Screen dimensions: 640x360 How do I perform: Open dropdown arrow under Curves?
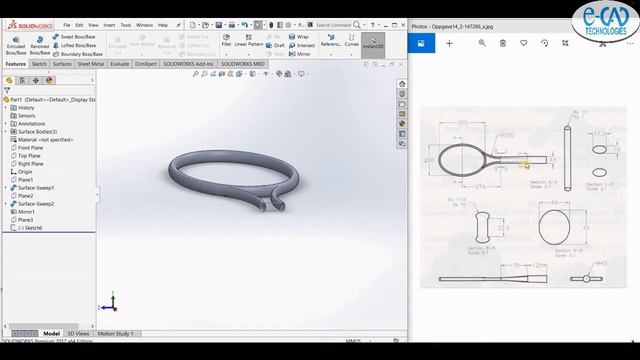[x=351, y=54]
